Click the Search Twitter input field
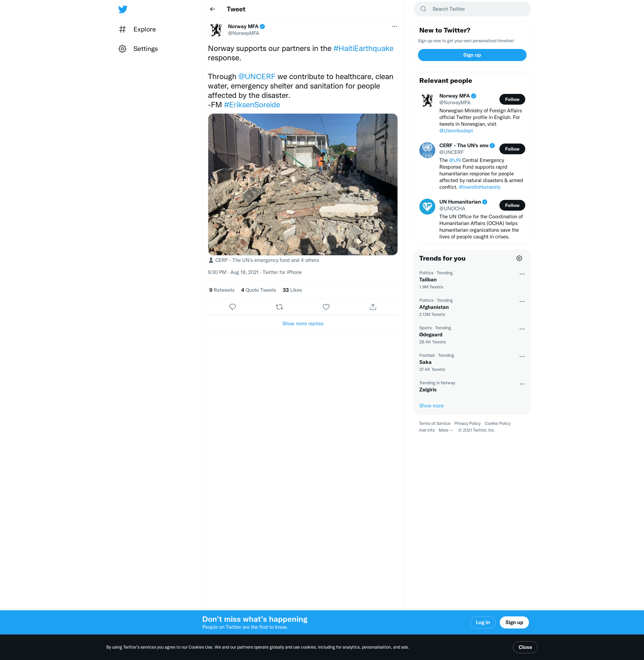644x660 pixels. (x=477, y=9)
